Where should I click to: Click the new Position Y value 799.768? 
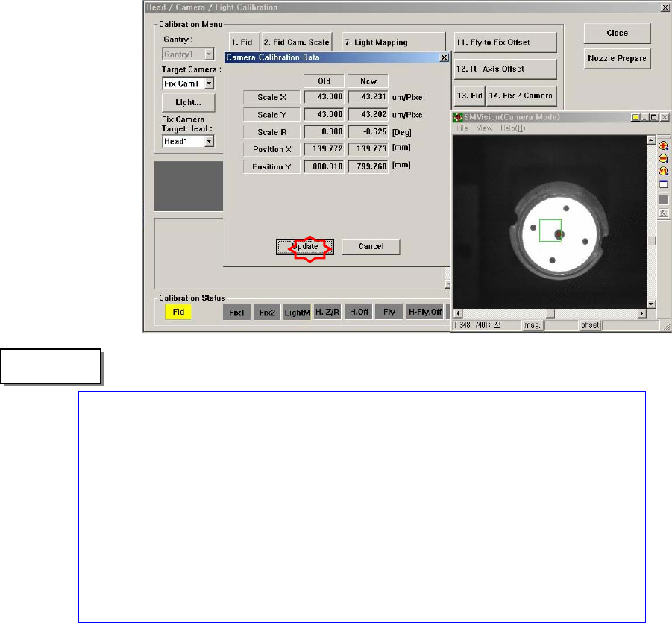click(368, 166)
